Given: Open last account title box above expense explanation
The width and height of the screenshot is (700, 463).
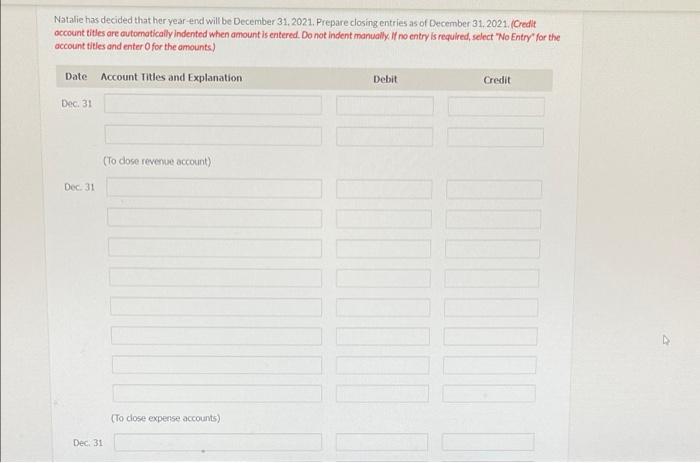Looking at the screenshot, I should click(217, 393).
